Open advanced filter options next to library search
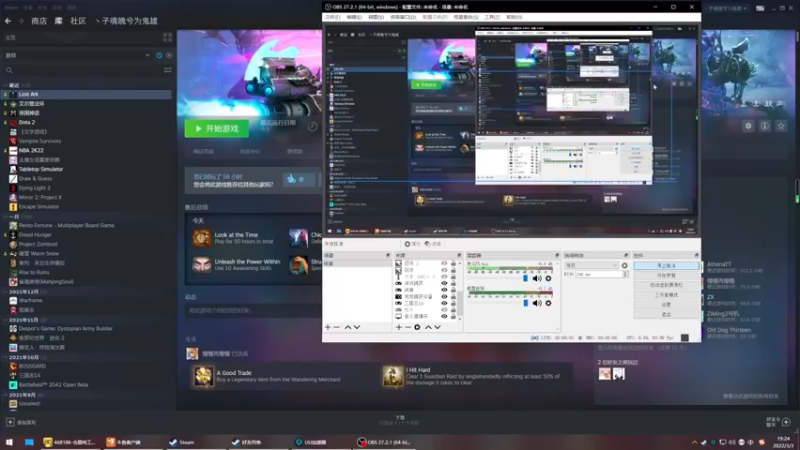The width and height of the screenshot is (800, 450). 167,70
